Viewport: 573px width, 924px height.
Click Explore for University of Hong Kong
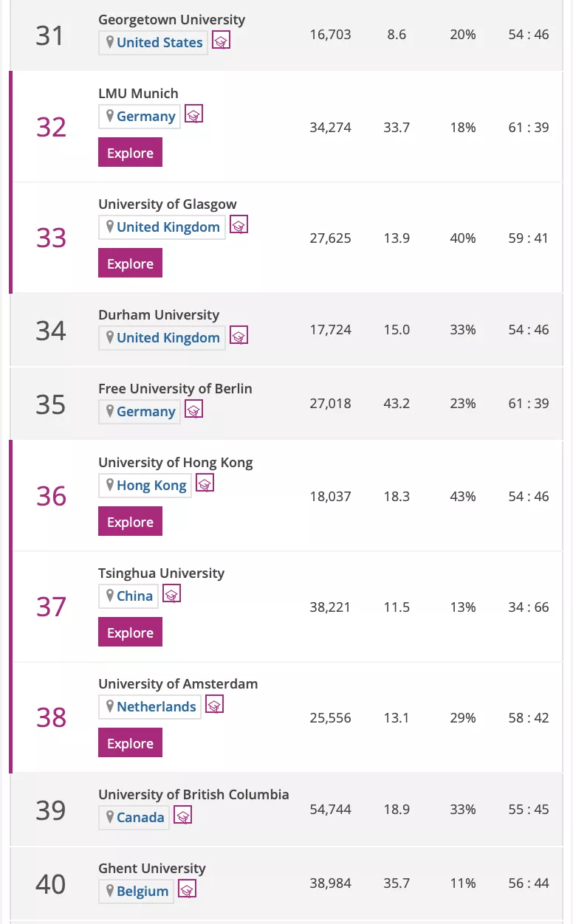(x=130, y=521)
